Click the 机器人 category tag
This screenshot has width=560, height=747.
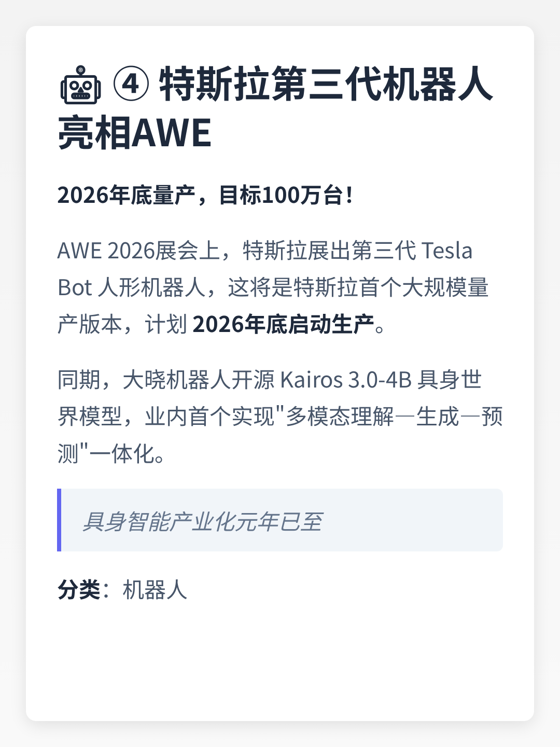155,590
